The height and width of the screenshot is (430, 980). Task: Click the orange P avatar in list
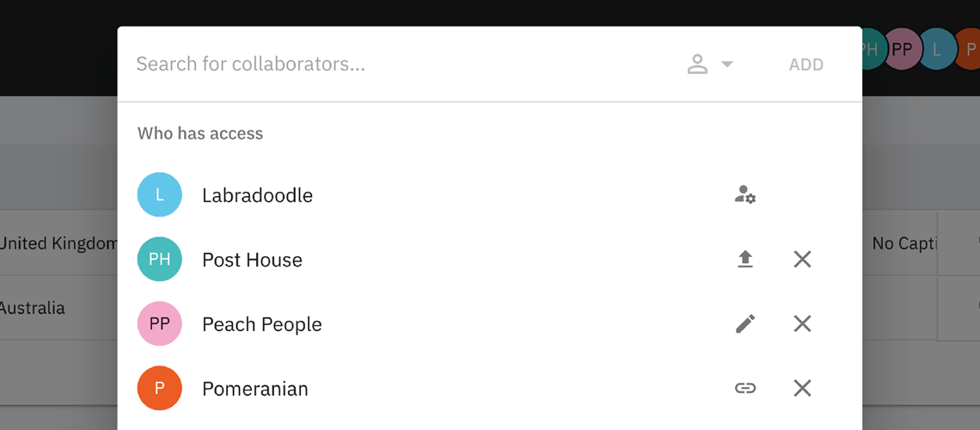tap(160, 388)
